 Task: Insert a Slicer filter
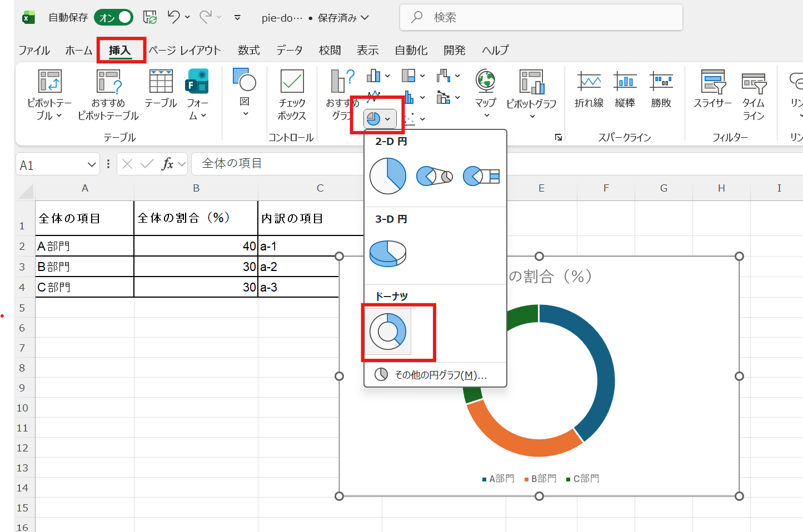tap(712, 94)
